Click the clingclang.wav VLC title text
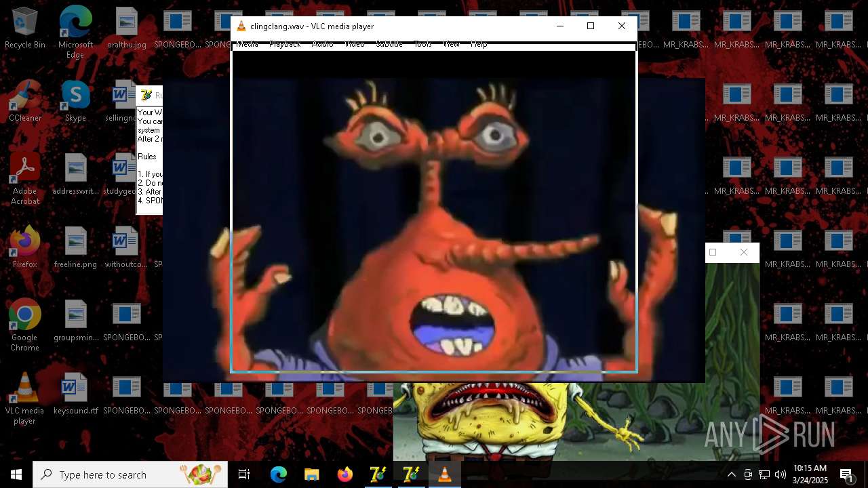 click(312, 26)
